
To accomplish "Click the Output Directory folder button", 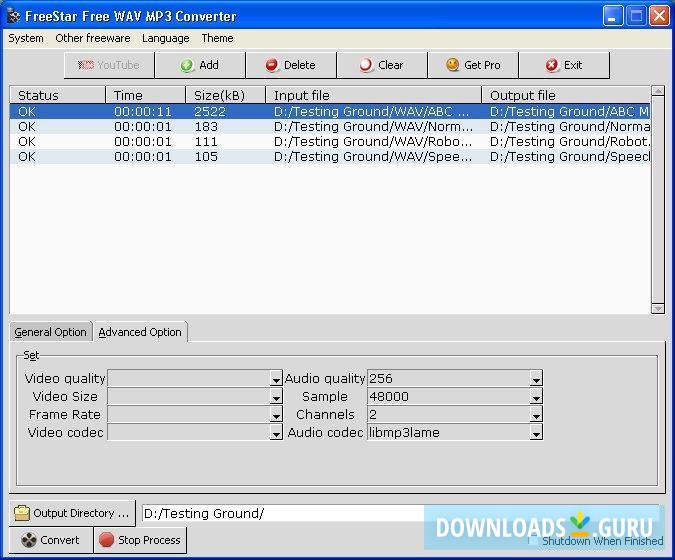I will click(x=72, y=513).
